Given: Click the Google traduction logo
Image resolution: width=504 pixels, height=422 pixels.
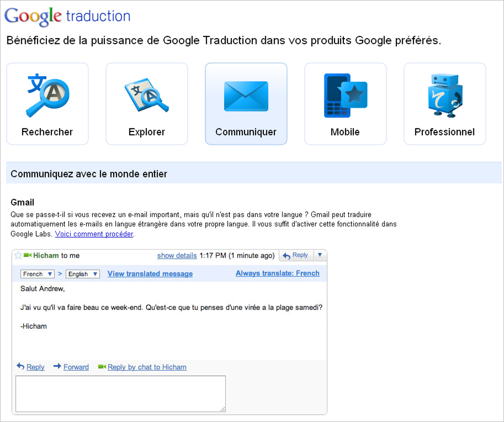Looking at the screenshot, I should pos(67,16).
